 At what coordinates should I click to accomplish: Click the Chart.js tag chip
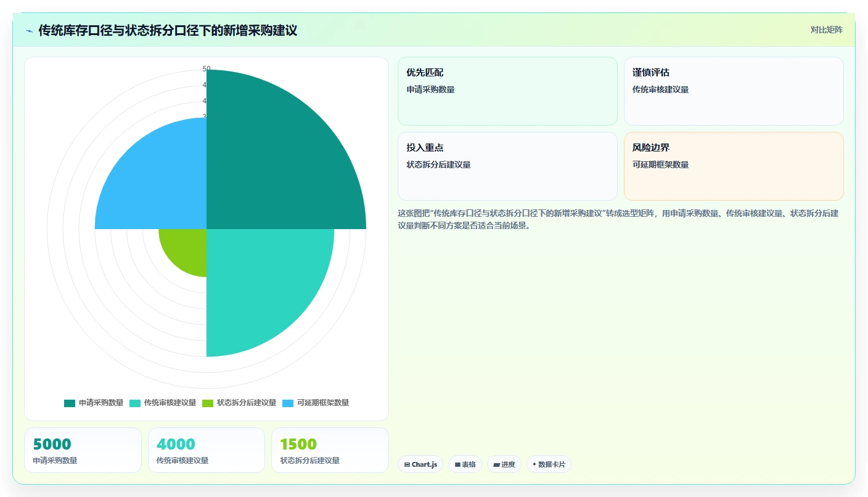pos(420,464)
